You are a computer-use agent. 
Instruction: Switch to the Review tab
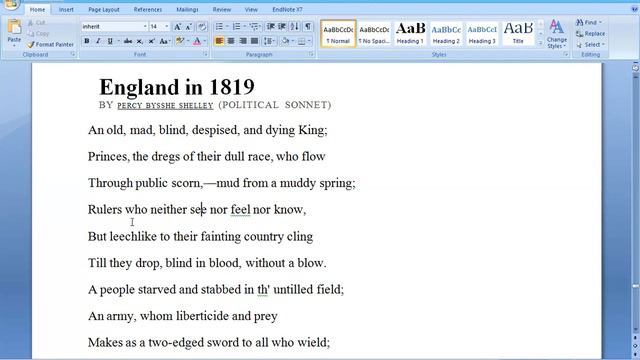click(222, 9)
